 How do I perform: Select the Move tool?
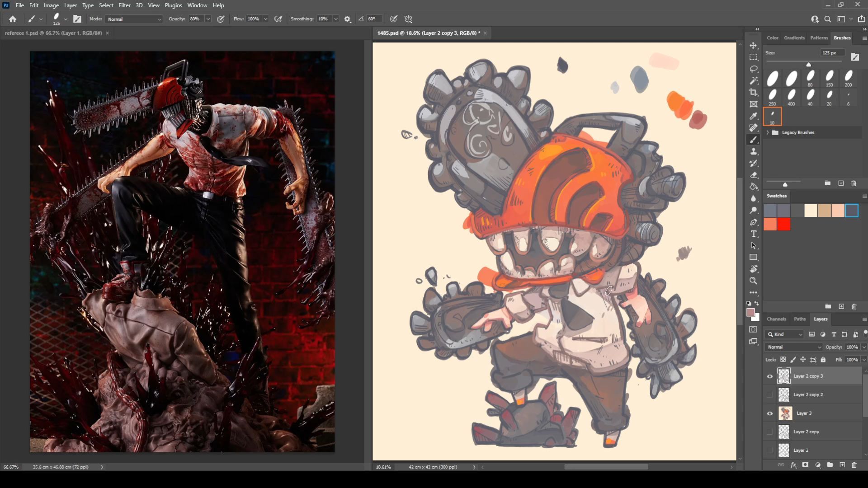[753, 46]
